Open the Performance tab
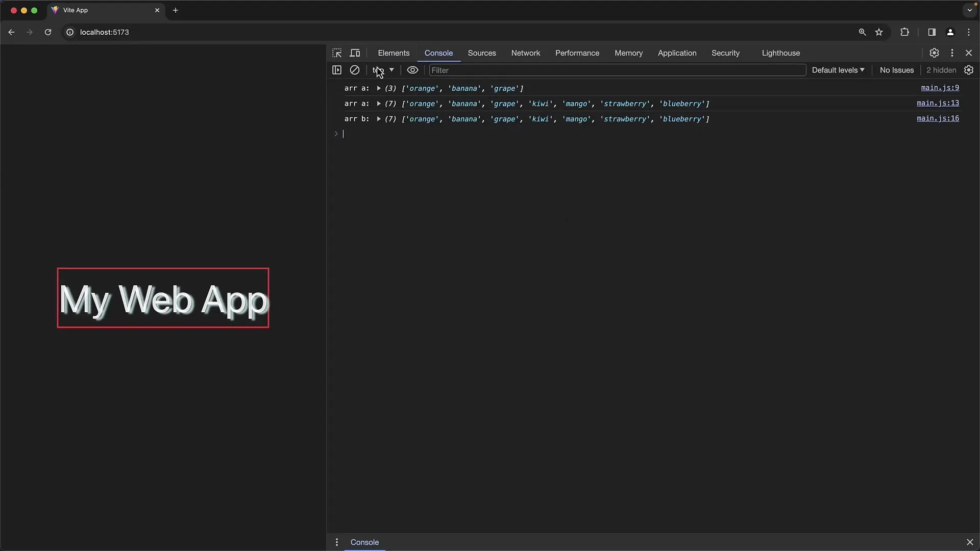Viewport: 980px width, 551px height. click(x=577, y=53)
